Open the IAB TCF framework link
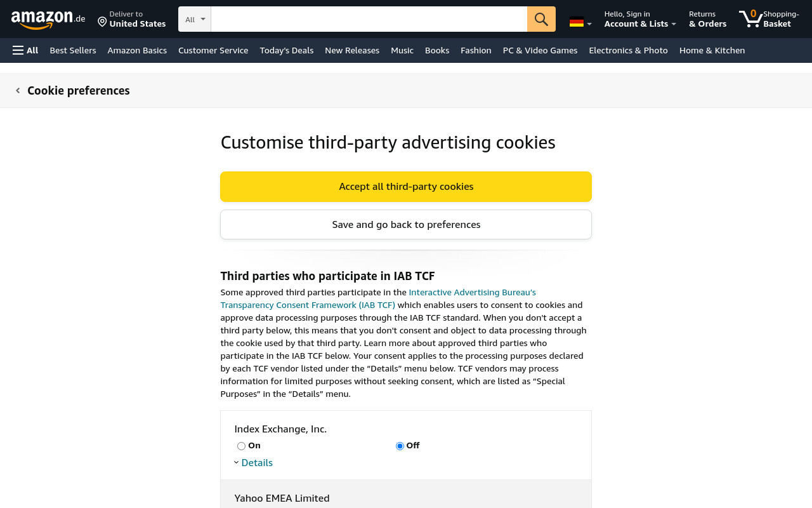Image resolution: width=812 pixels, height=508 pixels. pyautogui.click(x=378, y=298)
